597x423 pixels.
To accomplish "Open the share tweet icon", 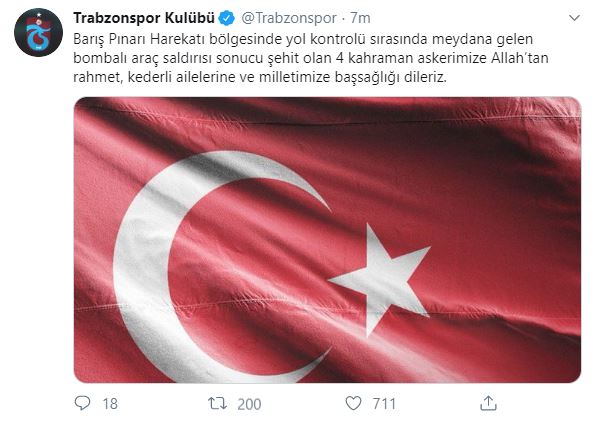I will tap(488, 403).
